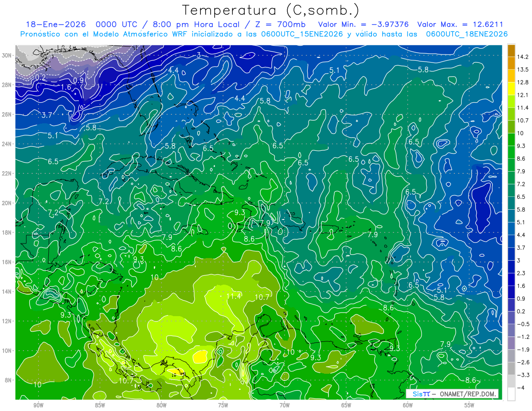Click the 20N latitude axis label

coord(7,203)
